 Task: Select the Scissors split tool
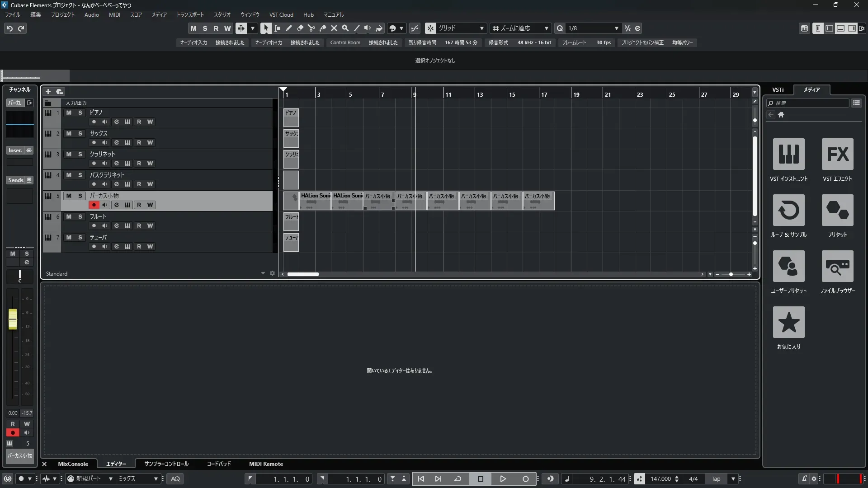click(311, 28)
